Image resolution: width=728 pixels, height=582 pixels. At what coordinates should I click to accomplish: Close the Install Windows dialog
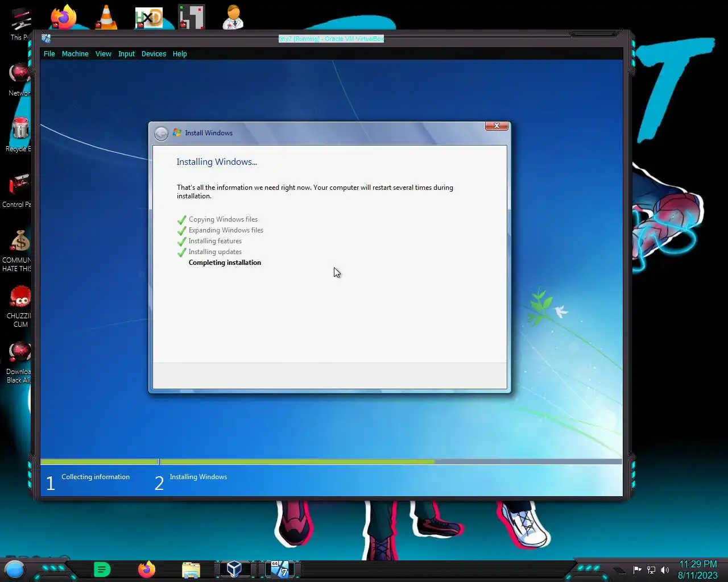point(497,126)
